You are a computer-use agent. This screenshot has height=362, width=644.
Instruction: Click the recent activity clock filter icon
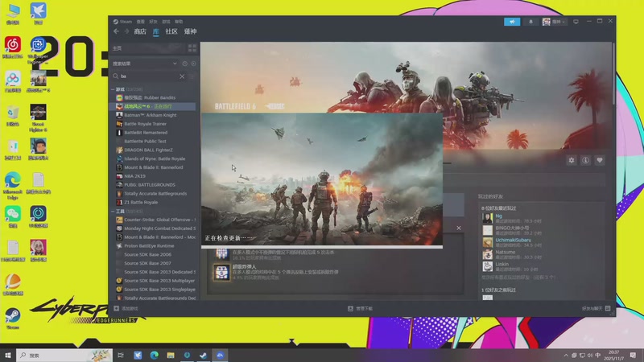pyautogui.click(x=184, y=64)
